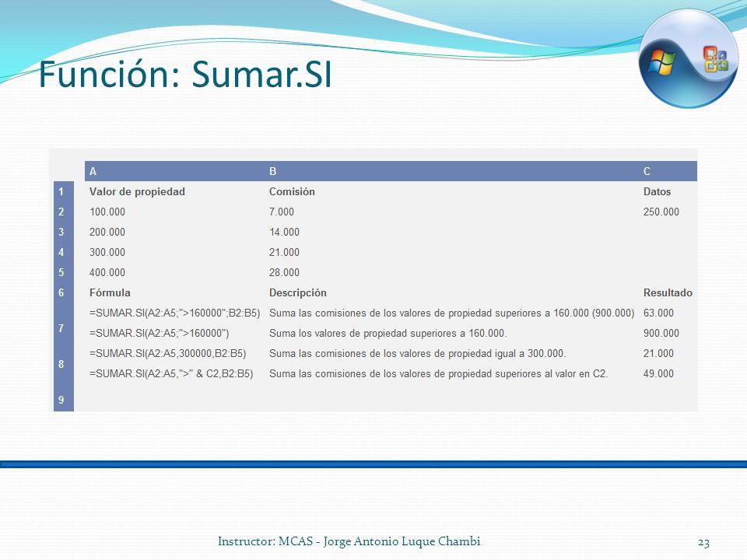Click description about values 'igual a 300.000'

point(417,354)
